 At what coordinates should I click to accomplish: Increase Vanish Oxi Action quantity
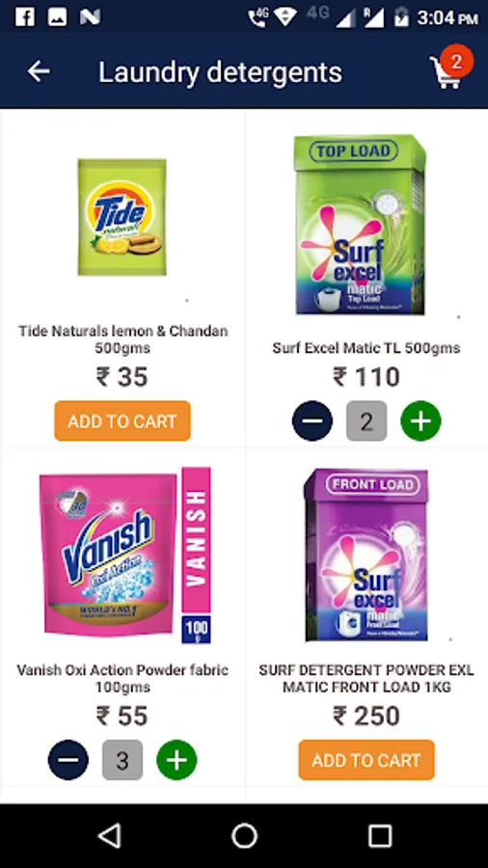[x=176, y=760]
